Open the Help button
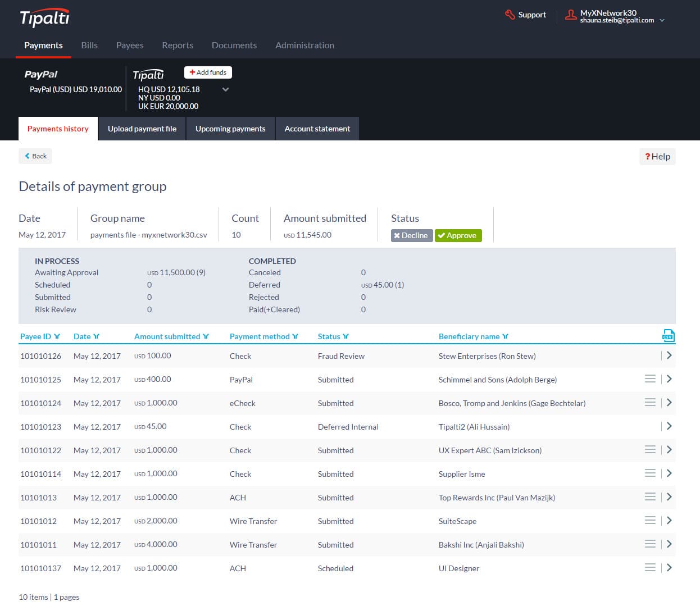 (657, 157)
